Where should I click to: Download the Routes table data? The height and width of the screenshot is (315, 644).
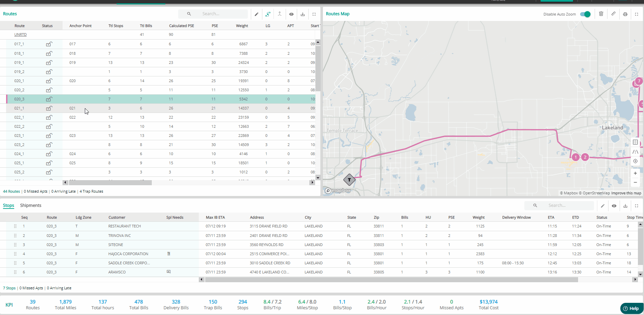pos(303,14)
